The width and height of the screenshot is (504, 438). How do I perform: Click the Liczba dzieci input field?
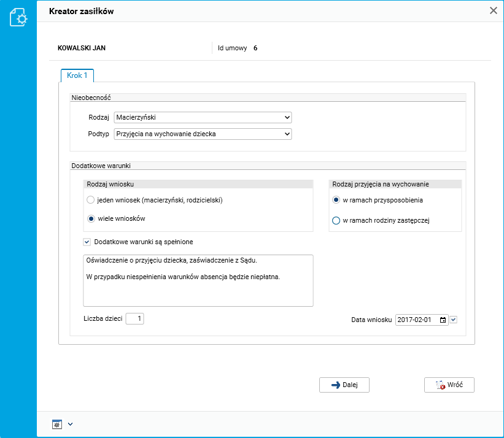(x=134, y=318)
